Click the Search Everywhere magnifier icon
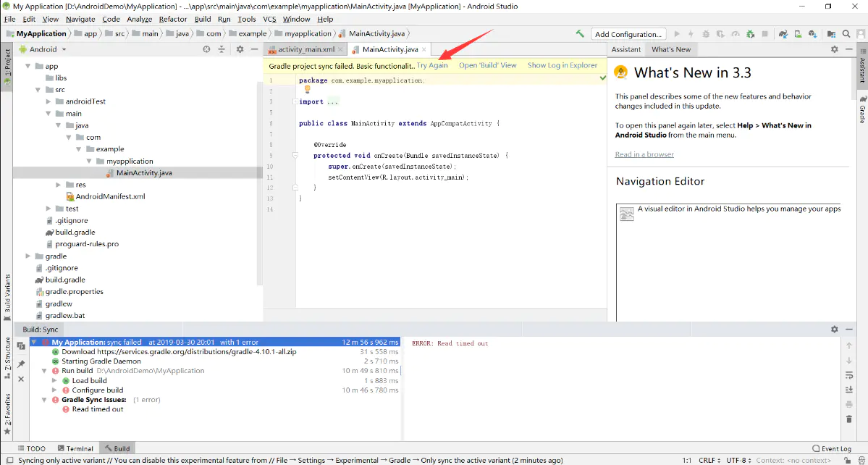The image size is (868, 465). point(846,34)
